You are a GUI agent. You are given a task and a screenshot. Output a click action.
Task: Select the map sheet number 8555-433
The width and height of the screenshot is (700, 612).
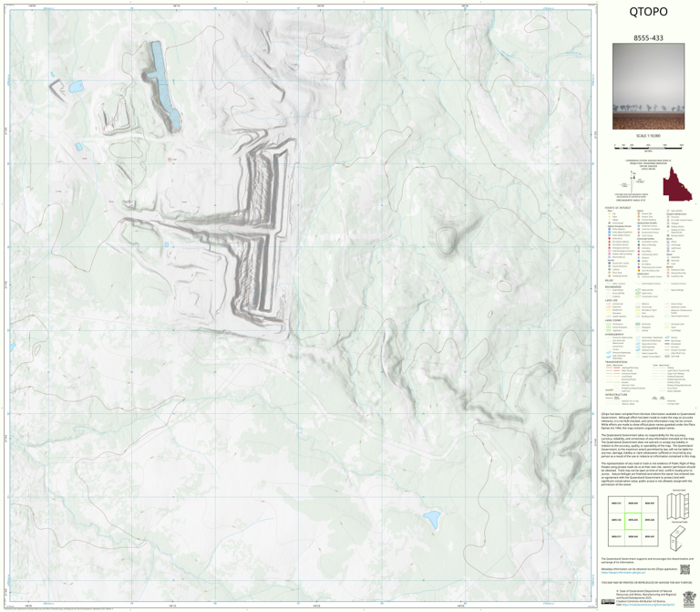tap(648, 38)
